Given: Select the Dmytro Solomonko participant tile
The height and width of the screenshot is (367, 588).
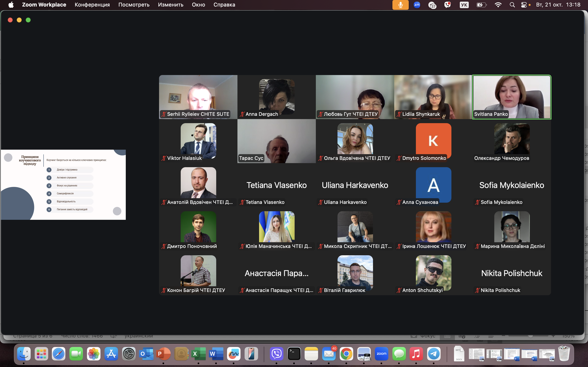Looking at the screenshot, I should [x=433, y=141].
